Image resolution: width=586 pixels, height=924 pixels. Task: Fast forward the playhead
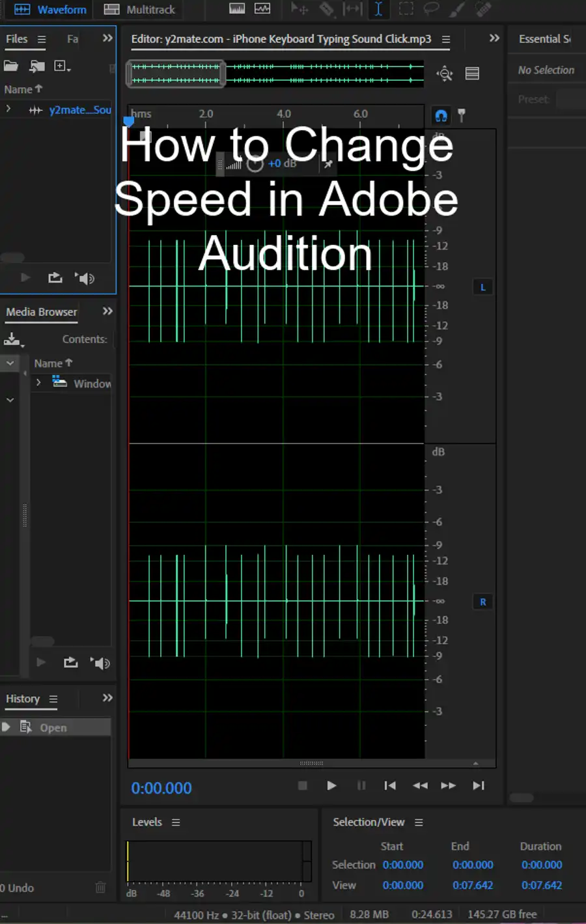pyautogui.click(x=449, y=786)
